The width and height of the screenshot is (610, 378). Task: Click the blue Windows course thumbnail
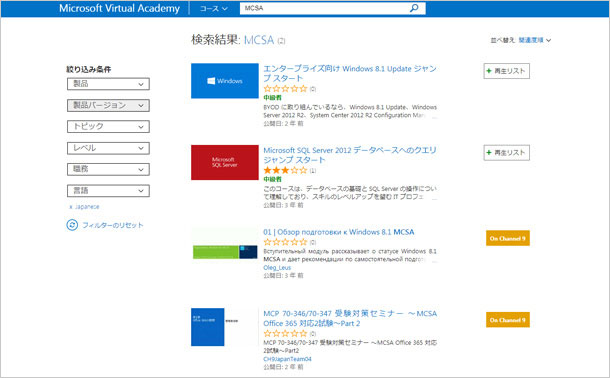point(225,81)
